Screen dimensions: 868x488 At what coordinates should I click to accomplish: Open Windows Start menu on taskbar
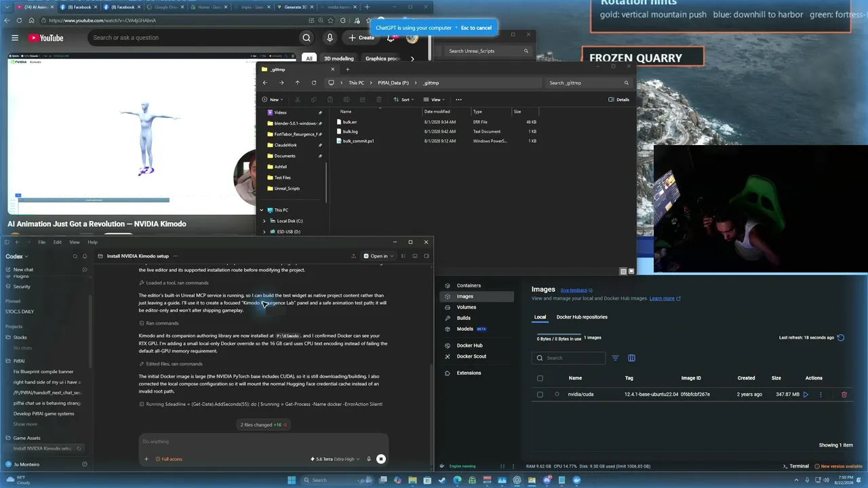point(292,480)
